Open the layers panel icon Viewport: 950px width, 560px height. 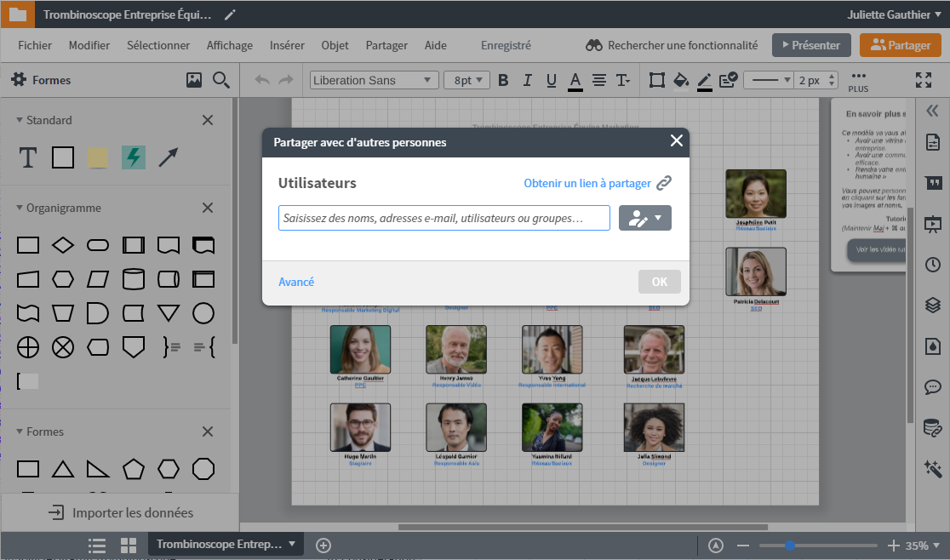pos(933,305)
